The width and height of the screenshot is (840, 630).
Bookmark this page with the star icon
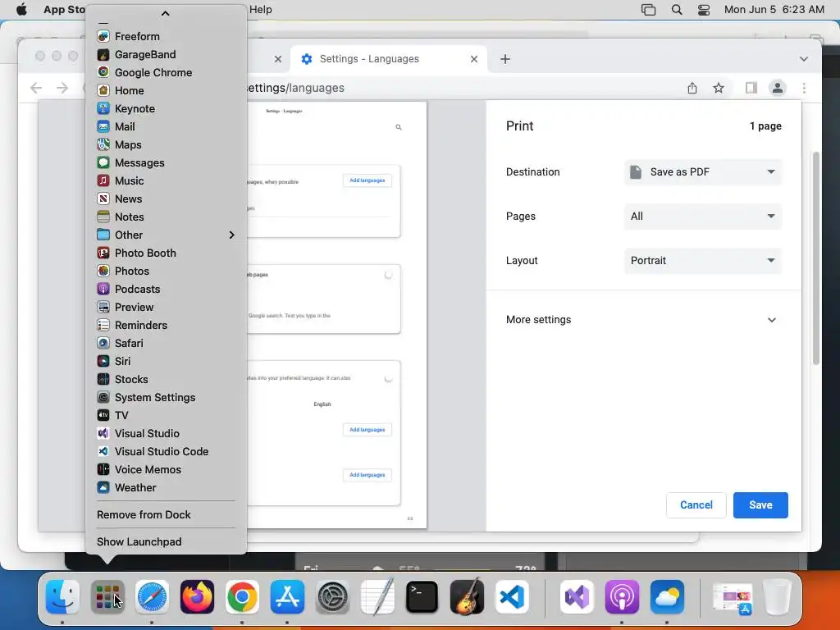click(719, 88)
